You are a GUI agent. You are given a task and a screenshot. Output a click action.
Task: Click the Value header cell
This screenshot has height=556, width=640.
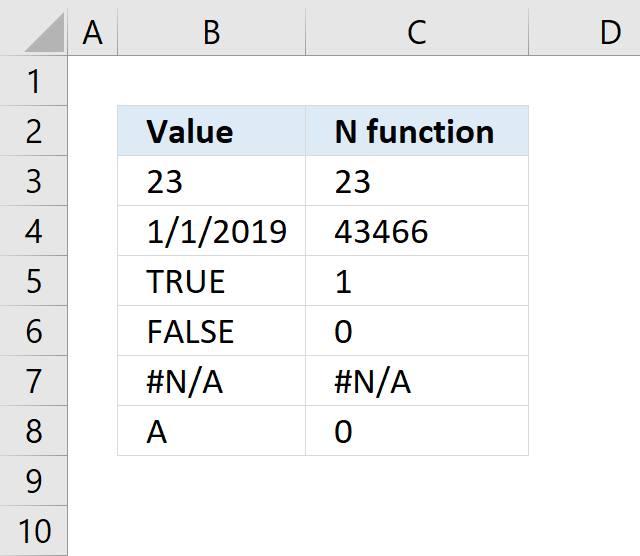[211, 131]
